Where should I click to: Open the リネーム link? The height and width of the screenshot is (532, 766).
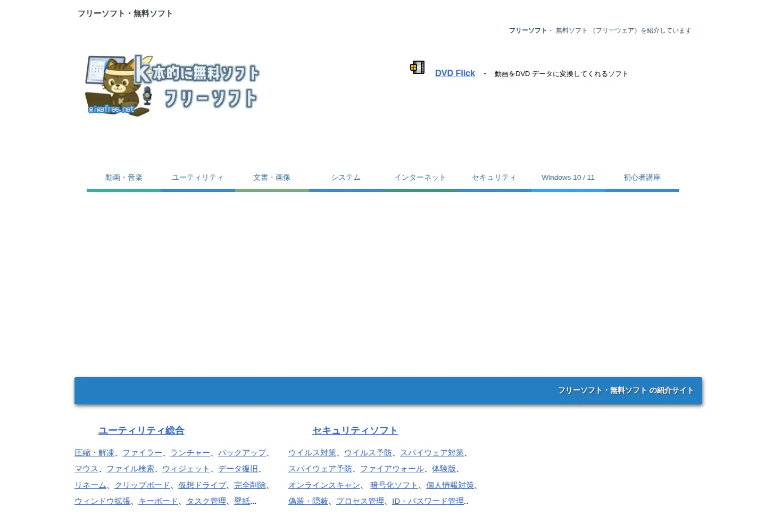pyautogui.click(x=90, y=485)
